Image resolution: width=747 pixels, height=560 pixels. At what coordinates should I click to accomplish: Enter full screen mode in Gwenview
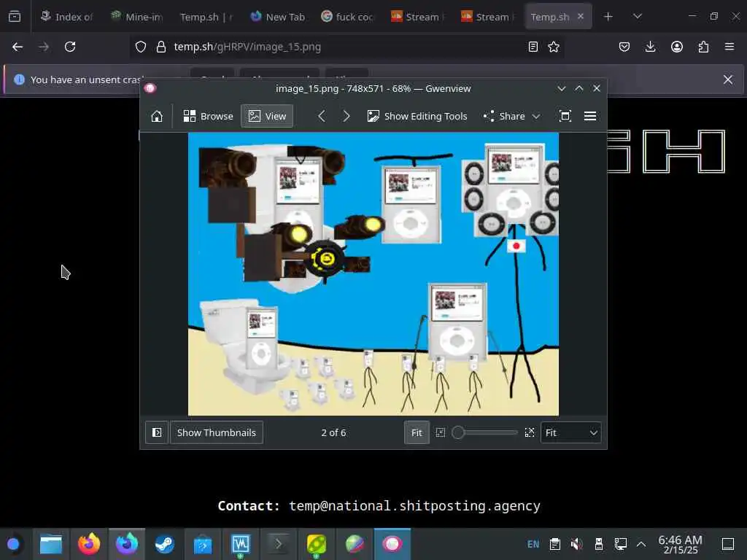(x=565, y=116)
